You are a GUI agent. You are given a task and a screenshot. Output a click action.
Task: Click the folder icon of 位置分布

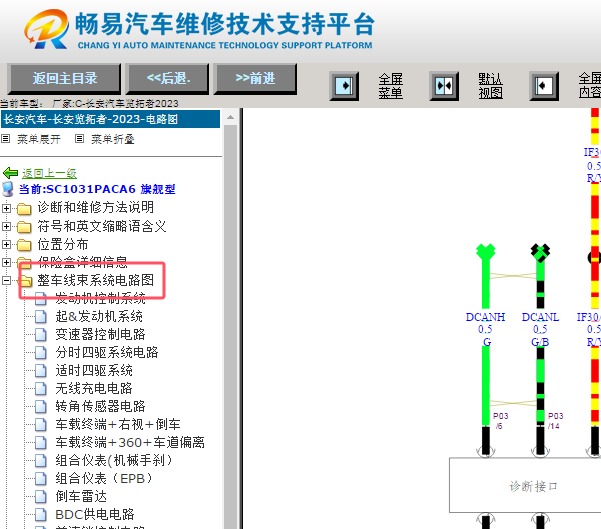tap(24, 245)
